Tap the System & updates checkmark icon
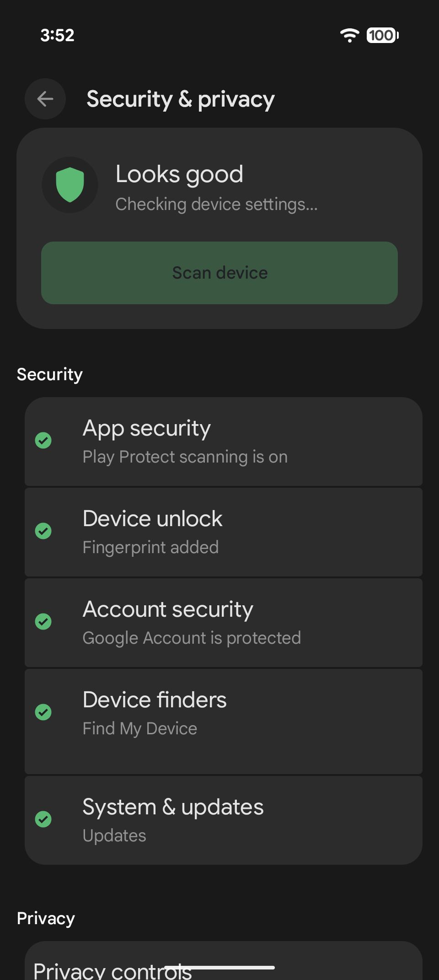Viewport: 439px width, 980px height. [x=43, y=819]
